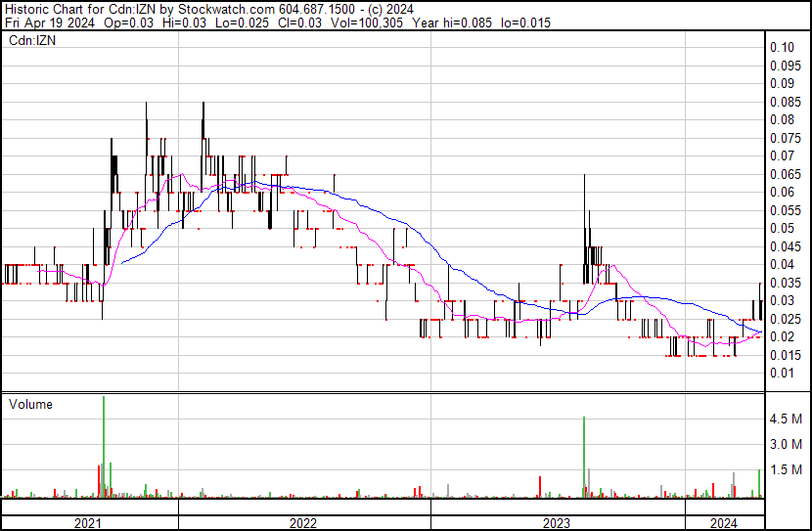The width and height of the screenshot is (812, 531).
Task: Click the 3.0 M volume axis label
Action: tap(786, 444)
